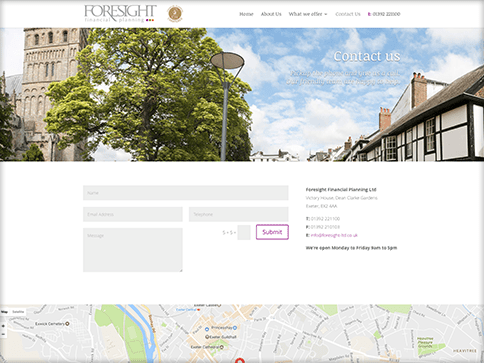Expand the What we offer dropdown arrow

[326, 14]
